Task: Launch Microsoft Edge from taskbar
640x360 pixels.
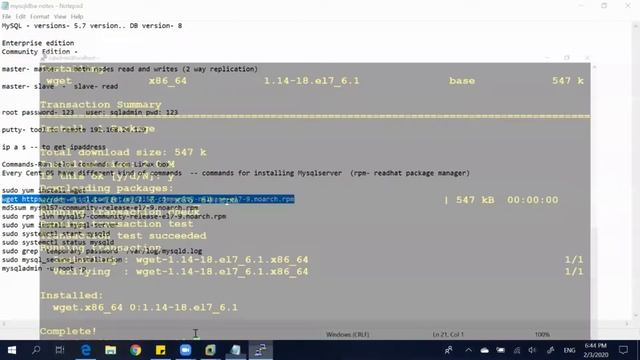Action: (86, 350)
